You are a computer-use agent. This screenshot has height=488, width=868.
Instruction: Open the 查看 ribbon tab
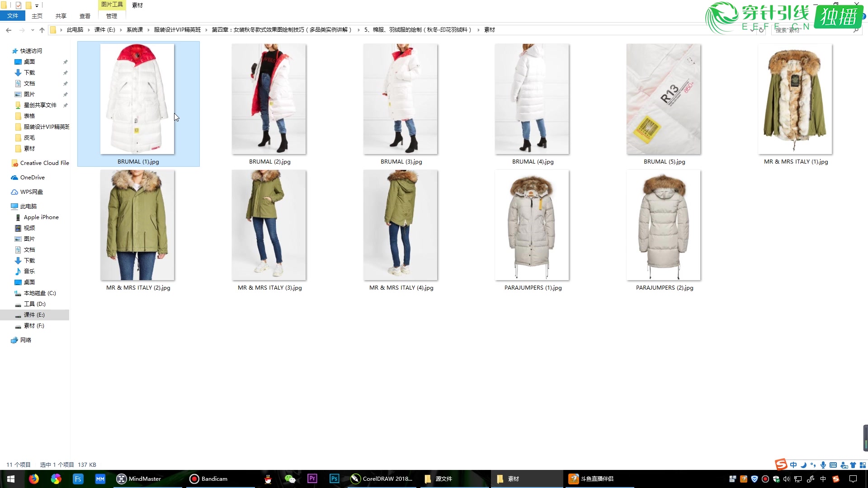(x=85, y=16)
